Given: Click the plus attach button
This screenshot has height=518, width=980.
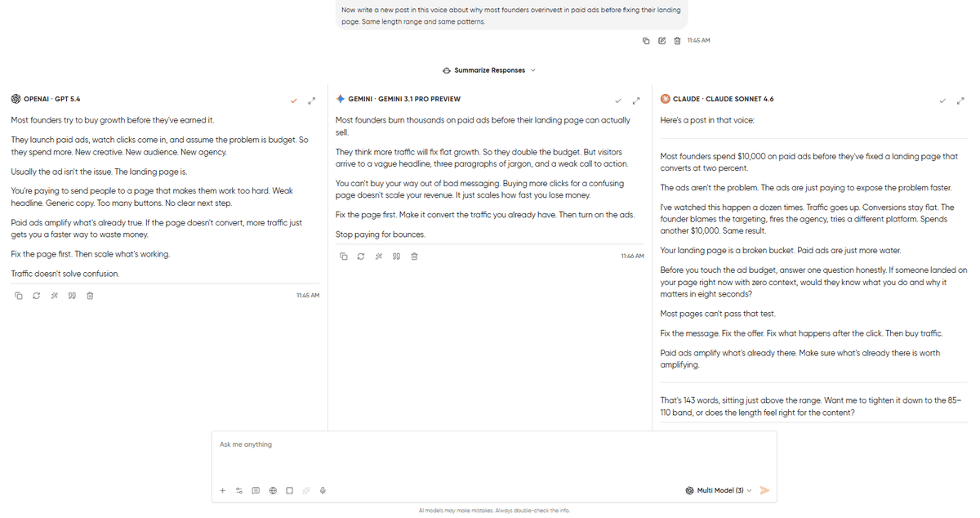Looking at the screenshot, I should tap(223, 491).
